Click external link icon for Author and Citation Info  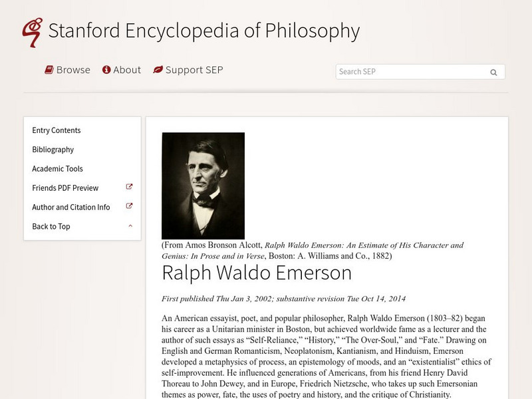[x=130, y=206]
